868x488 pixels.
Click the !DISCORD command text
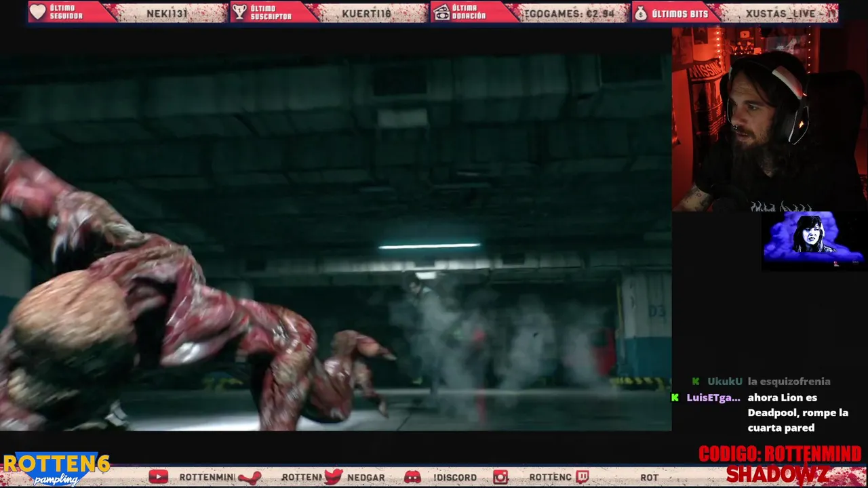455,477
